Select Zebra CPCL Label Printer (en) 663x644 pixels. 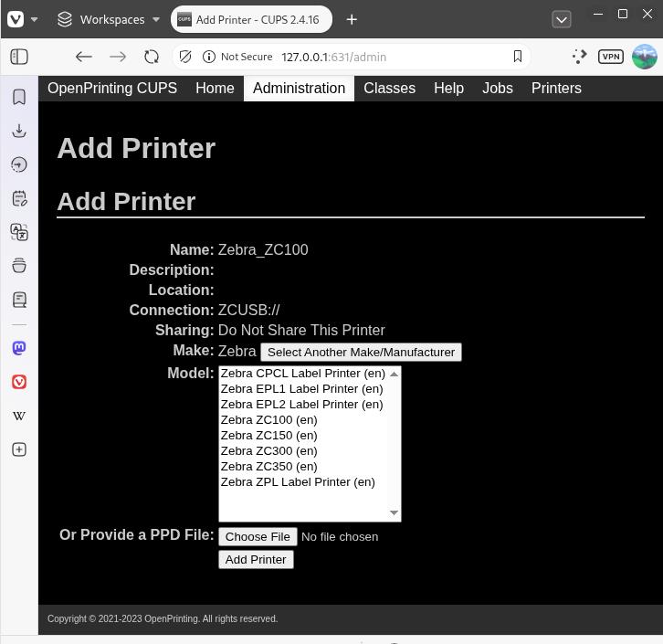click(303, 374)
